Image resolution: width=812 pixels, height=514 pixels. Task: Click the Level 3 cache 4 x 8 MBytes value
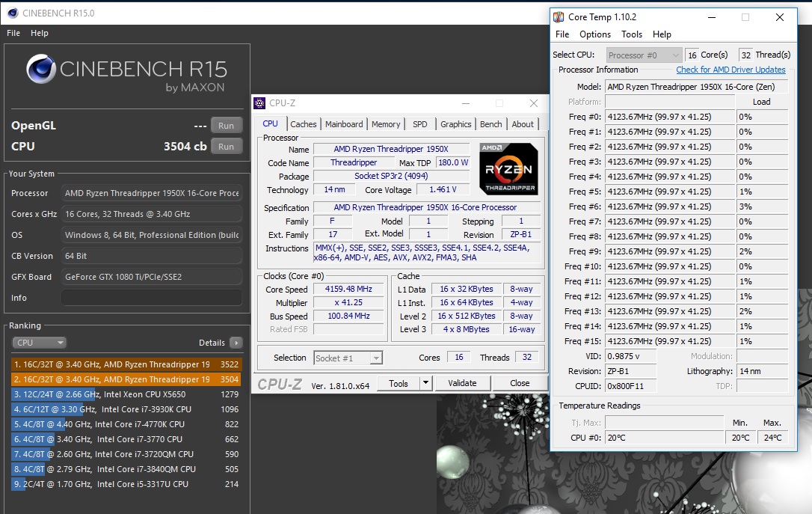466,329
